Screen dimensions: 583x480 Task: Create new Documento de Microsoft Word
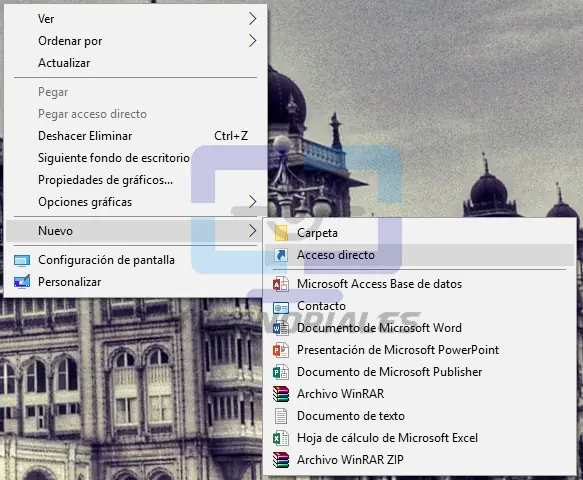[x=420, y=328]
